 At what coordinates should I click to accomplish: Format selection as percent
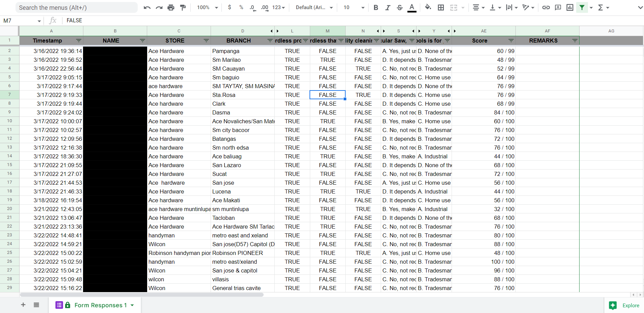pos(241,7)
